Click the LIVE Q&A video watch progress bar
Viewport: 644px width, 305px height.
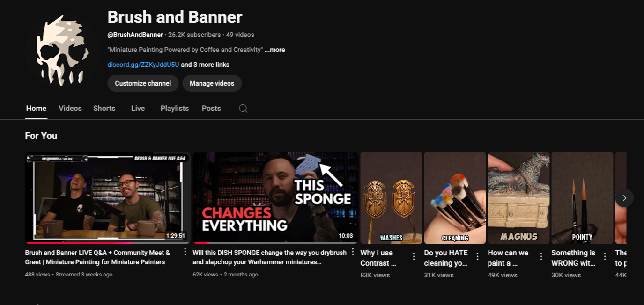click(x=108, y=243)
